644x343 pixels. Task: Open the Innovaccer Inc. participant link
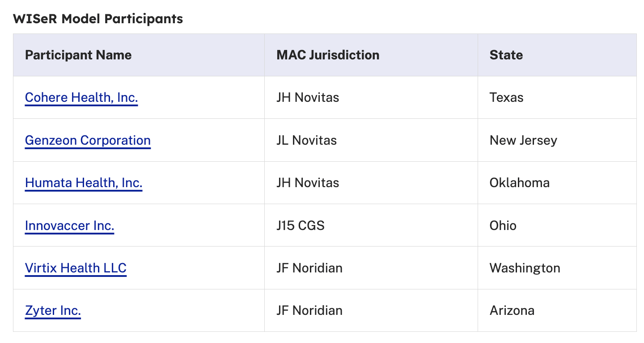pos(70,226)
